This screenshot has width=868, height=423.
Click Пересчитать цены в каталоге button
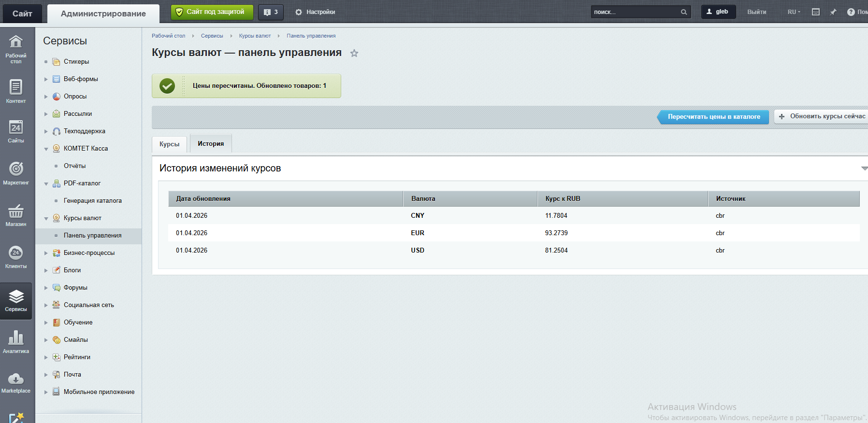click(x=713, y=117)
